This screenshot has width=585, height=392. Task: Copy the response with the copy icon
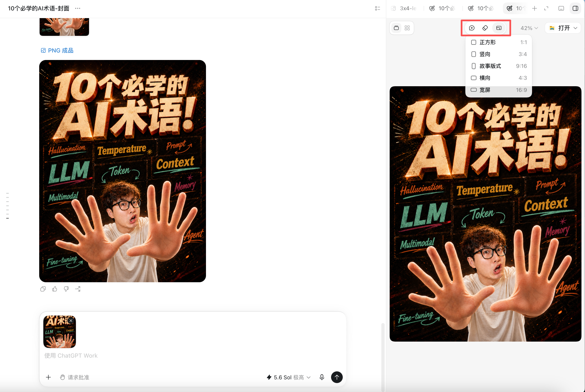click(43, 289)
